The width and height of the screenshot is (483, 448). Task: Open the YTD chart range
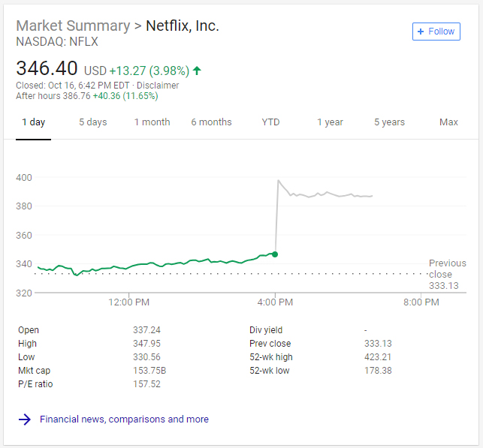pyautogui.click(x=270, y=122)
